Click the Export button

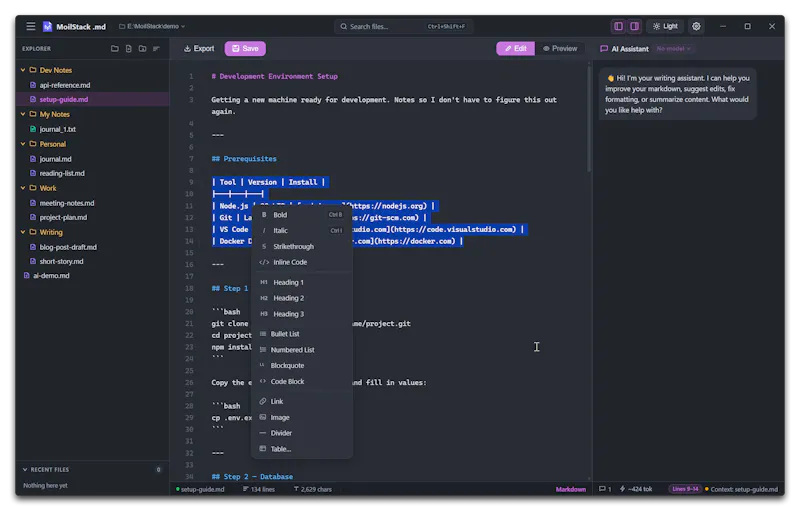click(199, 48)
